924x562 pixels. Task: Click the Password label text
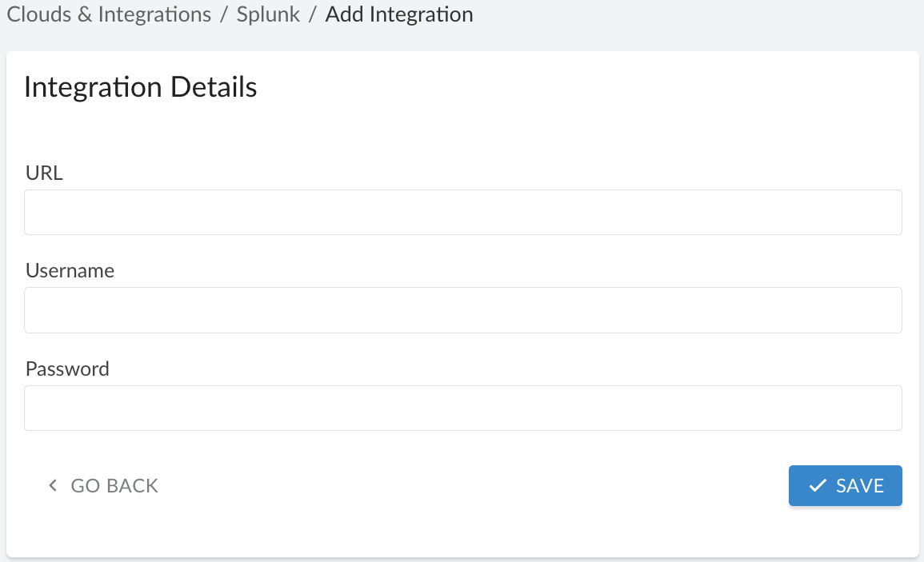(67, 369)
